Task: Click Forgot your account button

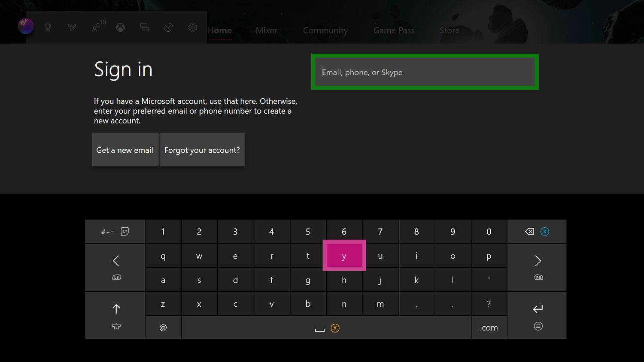Action: click(202, 150)
